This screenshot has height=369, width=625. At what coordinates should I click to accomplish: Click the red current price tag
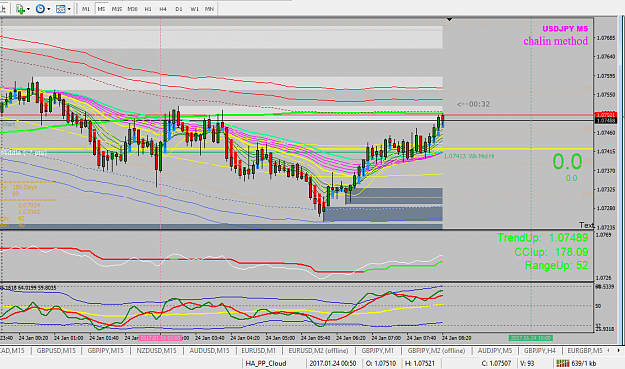(x=605, y=115)
